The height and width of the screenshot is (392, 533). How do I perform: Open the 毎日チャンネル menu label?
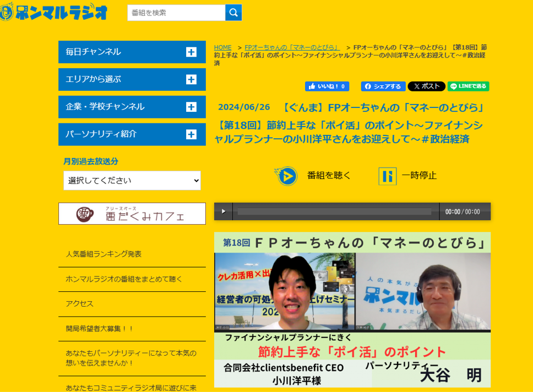pyautogui.click(x=93, y=52)
